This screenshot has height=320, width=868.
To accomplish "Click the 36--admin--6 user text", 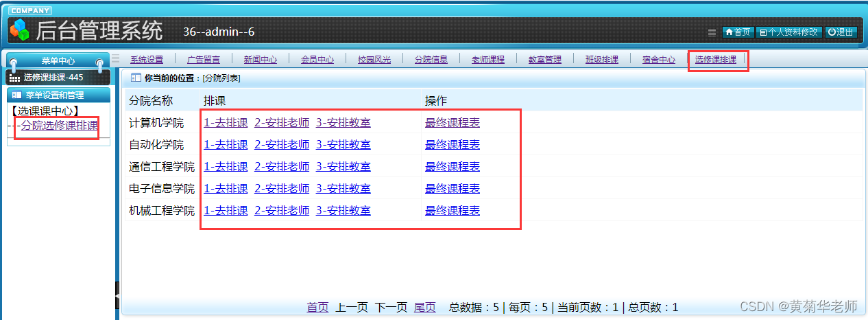I will point(219,32).
